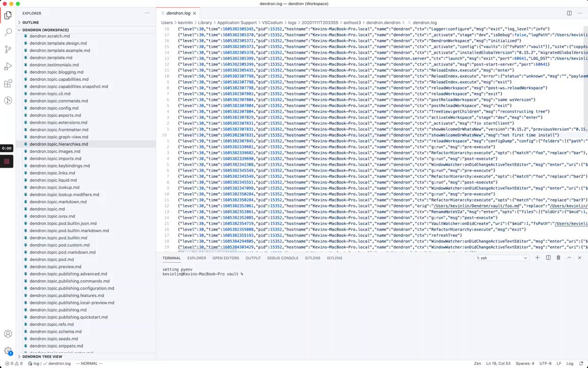The width and height of the screenshot is (588, 368).
Task: Open the Accounts menu icon
Action: (x=8, y=334)
